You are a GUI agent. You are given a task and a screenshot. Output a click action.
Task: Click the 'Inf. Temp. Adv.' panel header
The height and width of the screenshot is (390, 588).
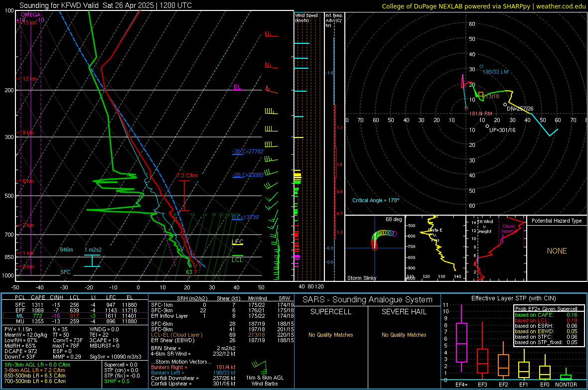coord(333,20)
